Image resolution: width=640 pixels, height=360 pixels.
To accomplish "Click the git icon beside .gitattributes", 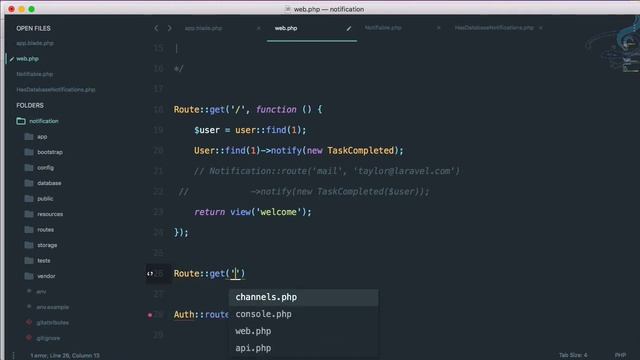I will pos(29,322).
